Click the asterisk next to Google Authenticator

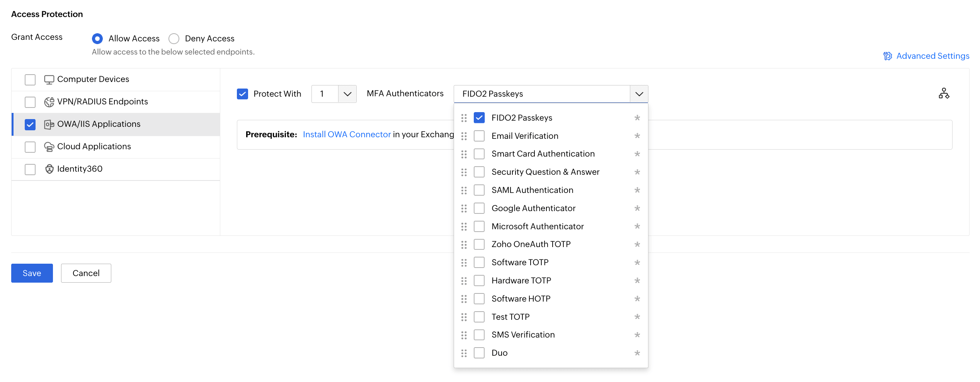coord(637,208)
